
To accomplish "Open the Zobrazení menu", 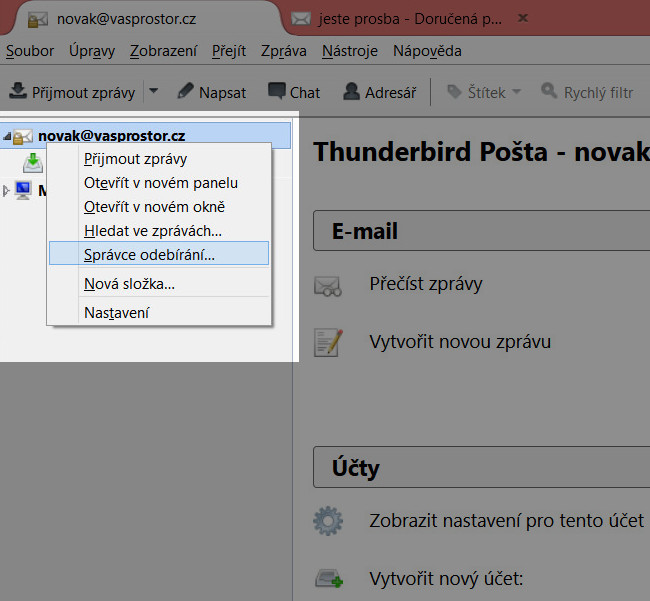I will 163,51.
